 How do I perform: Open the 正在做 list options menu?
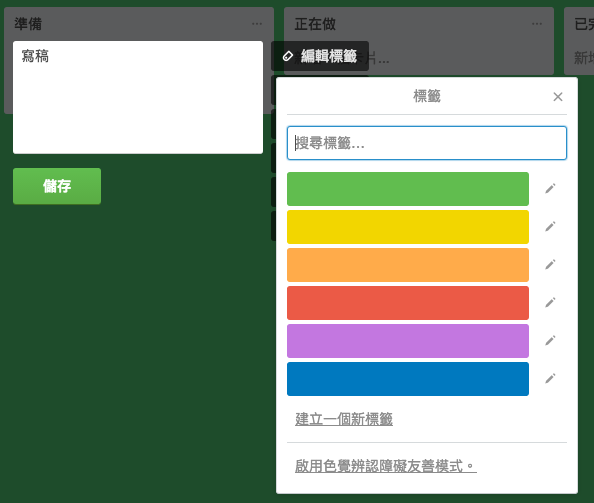point(537,24)
